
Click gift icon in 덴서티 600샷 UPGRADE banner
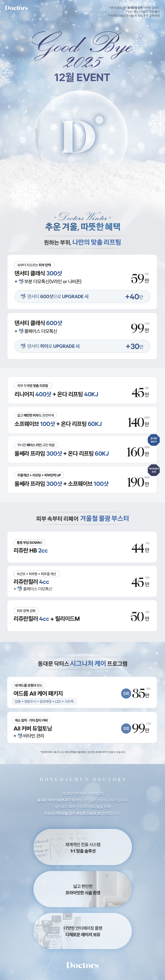tap(23, 296)
